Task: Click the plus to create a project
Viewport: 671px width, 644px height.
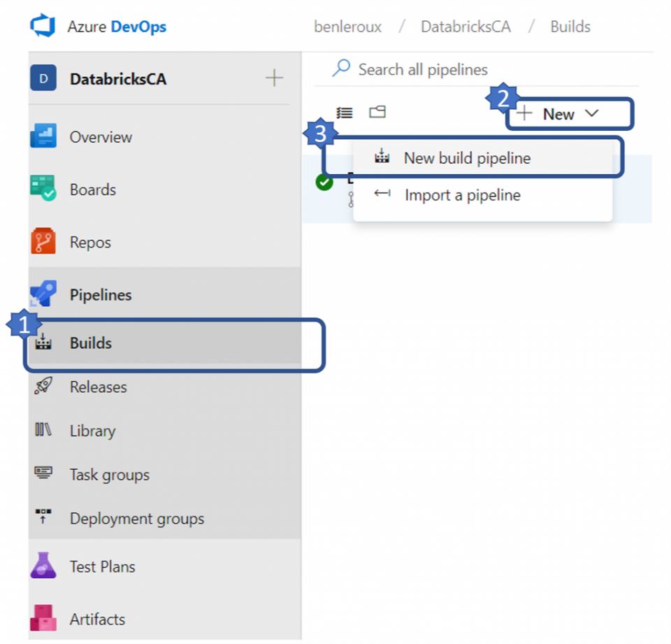Action: [x=273, y=79]
